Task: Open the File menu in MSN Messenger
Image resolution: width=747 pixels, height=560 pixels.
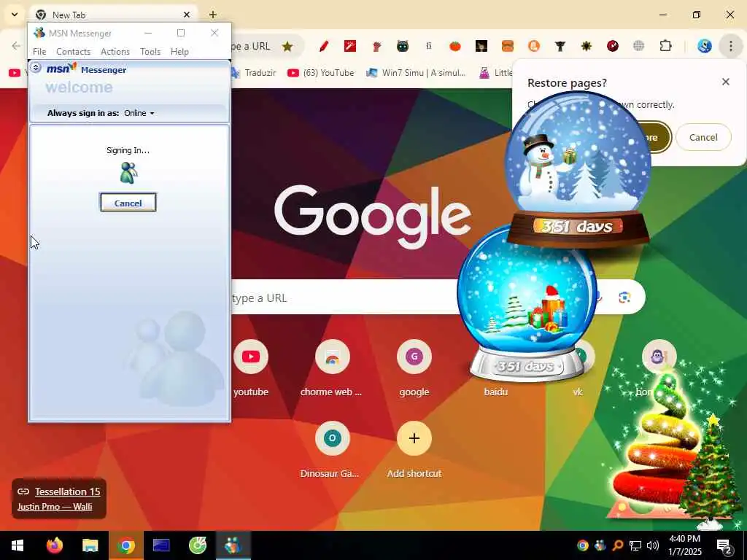Action: (x=39, y=52)
